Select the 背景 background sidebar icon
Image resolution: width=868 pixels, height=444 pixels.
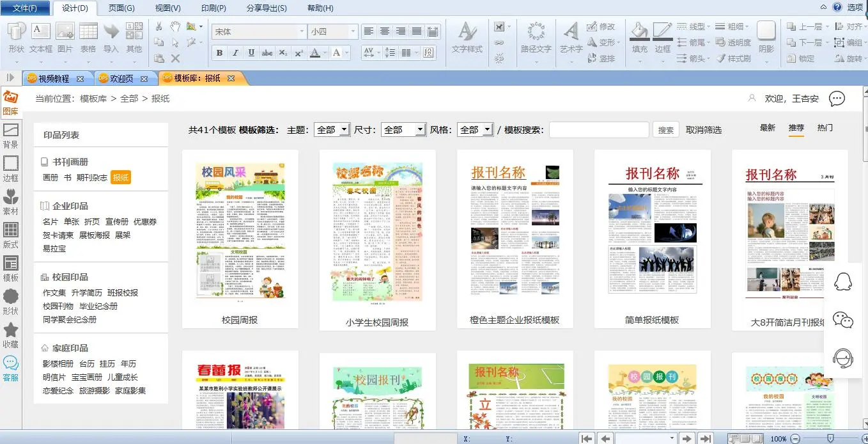point(10,135)
